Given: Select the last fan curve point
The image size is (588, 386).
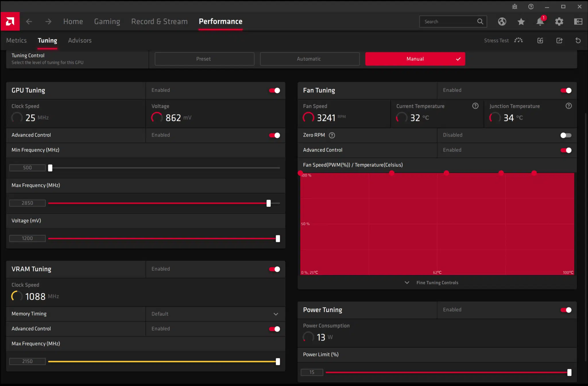Looking at the screenshot, I should pyautogui.click(x=534, y=173).
